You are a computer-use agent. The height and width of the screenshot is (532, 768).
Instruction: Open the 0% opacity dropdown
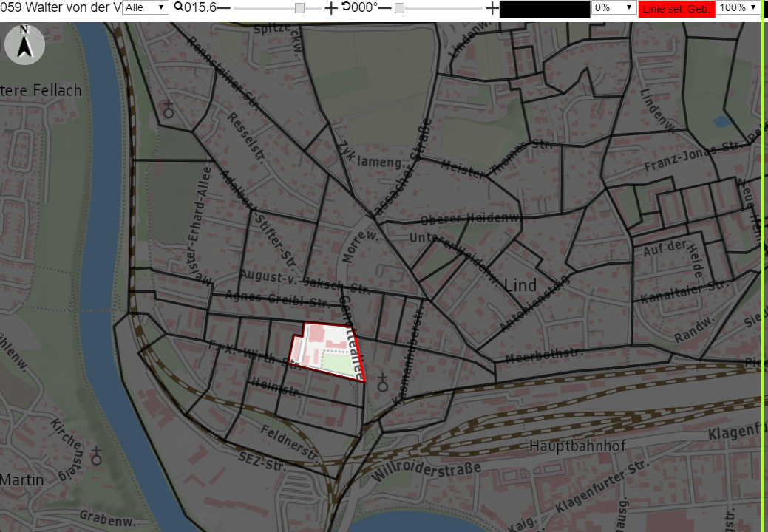point(614,7)
